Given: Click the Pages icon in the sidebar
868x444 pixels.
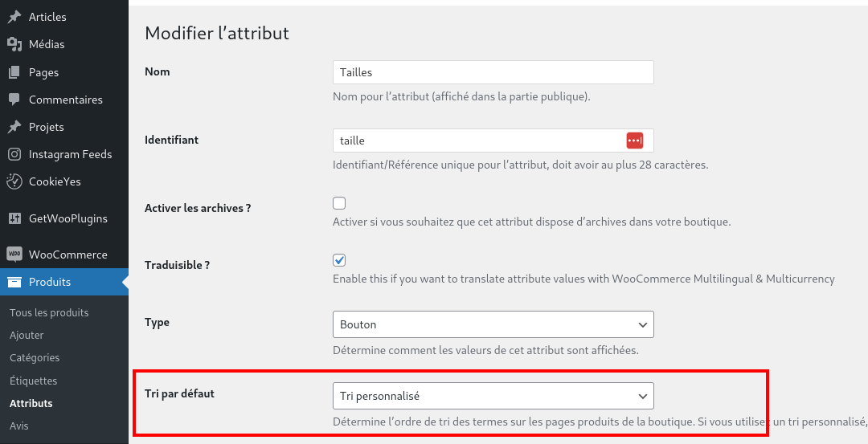Looking at the screenshot, I should tap(14, 72).
